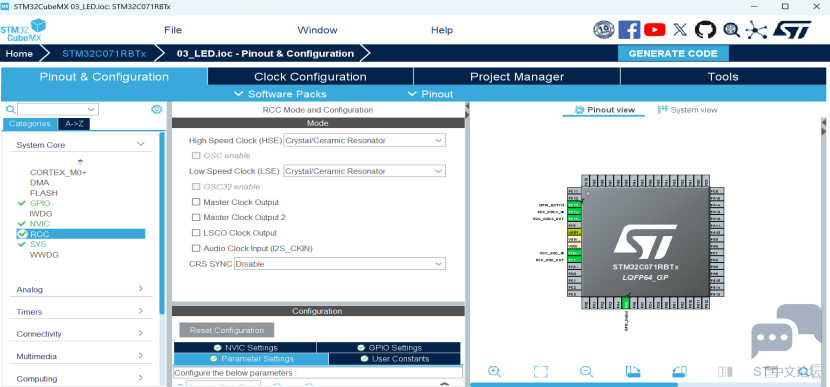Switch to System view
The width and height of the screenshot is (830, 387).
(688, 110)
